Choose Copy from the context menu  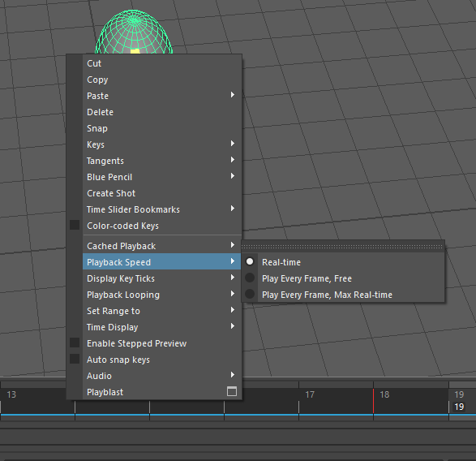[162, 80]
